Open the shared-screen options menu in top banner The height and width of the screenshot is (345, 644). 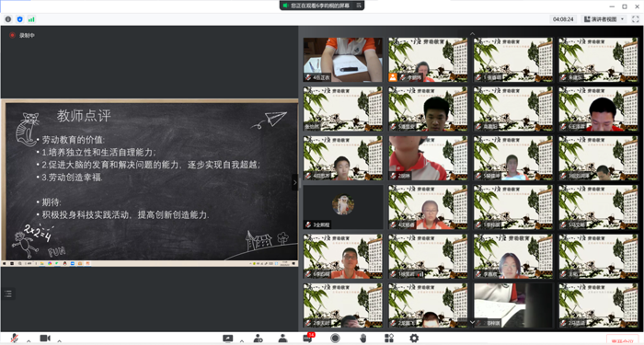pyautogui.click(x=359, y=6)
